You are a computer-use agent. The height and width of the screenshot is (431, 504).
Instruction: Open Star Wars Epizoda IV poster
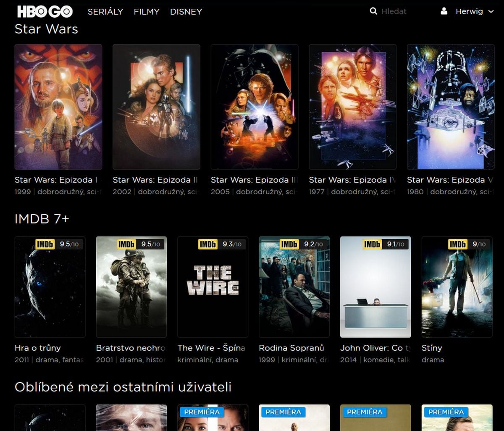click(353, 107)
